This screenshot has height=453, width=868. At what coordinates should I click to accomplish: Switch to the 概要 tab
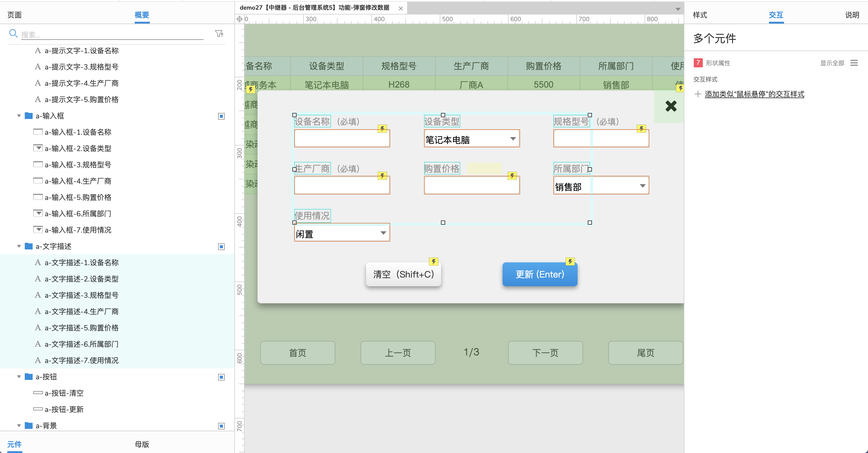[142, 15]
